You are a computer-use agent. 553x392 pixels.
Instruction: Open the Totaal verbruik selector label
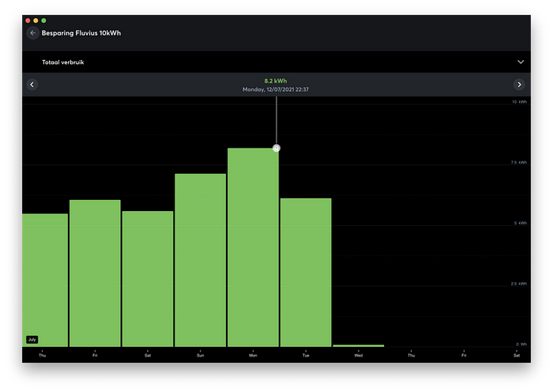tap(58, 62)
